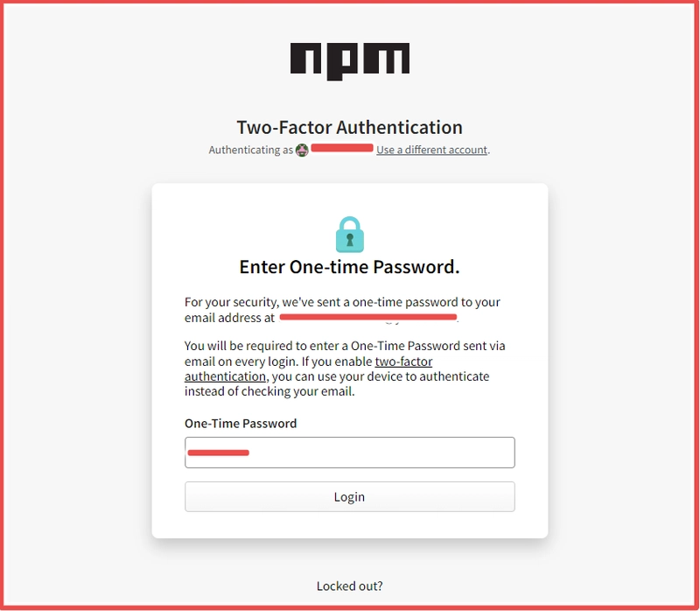Click the One-Time Password field label
The image size is (700, 611).
pyautogui.click(x=241, y=424)
